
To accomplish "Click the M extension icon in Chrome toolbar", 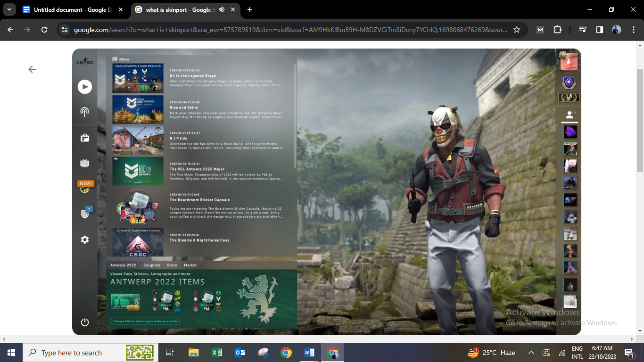I will point(540,30).
